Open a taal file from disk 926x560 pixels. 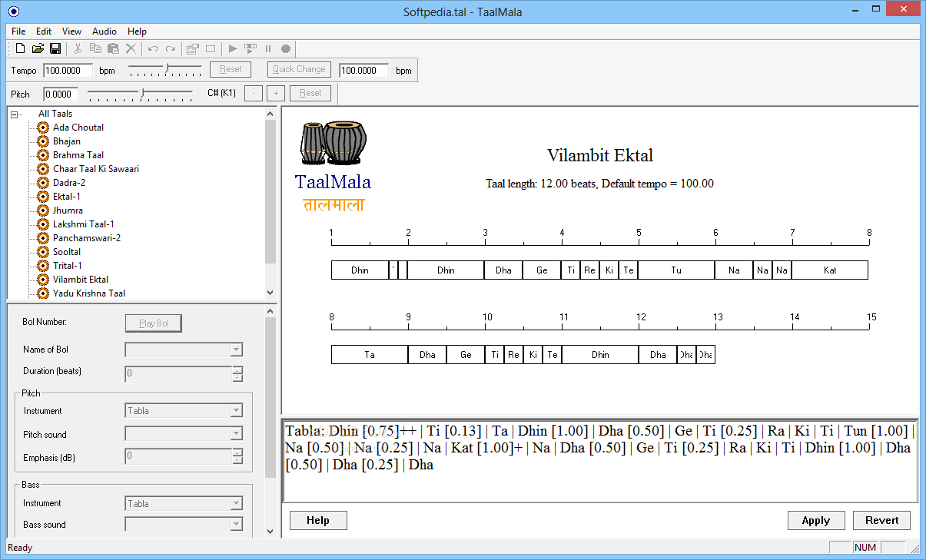coord(38,48)
